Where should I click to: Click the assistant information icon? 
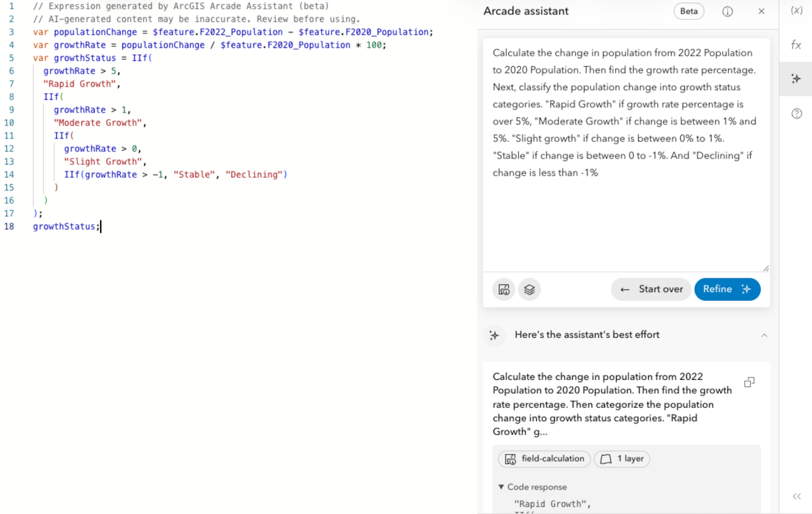pyautogui.click(x=727, y=11)
